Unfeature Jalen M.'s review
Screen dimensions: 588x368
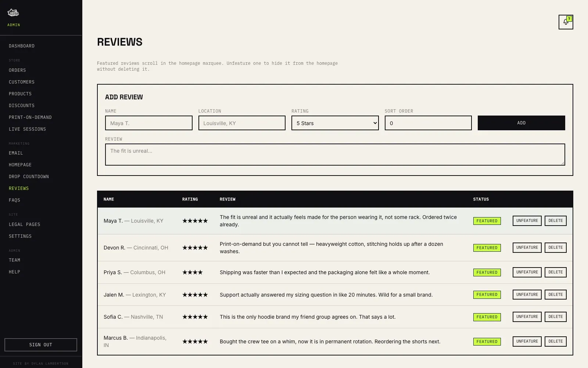[x=527, y=295]
